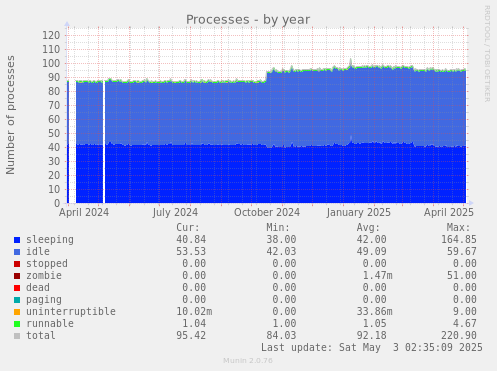Click the idle legend color swatch
The width and height of the screenshot is (497, 371).
[x=17, y=252]
